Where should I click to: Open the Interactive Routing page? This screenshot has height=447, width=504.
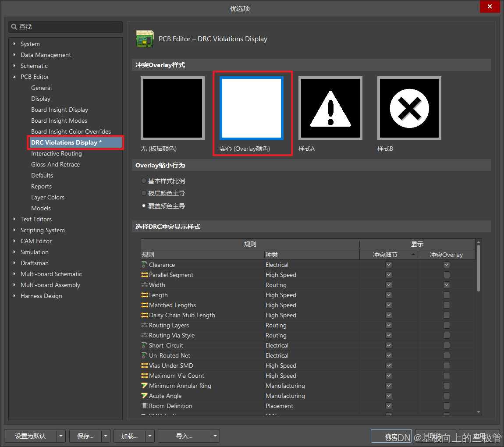(x=57, y=154)
